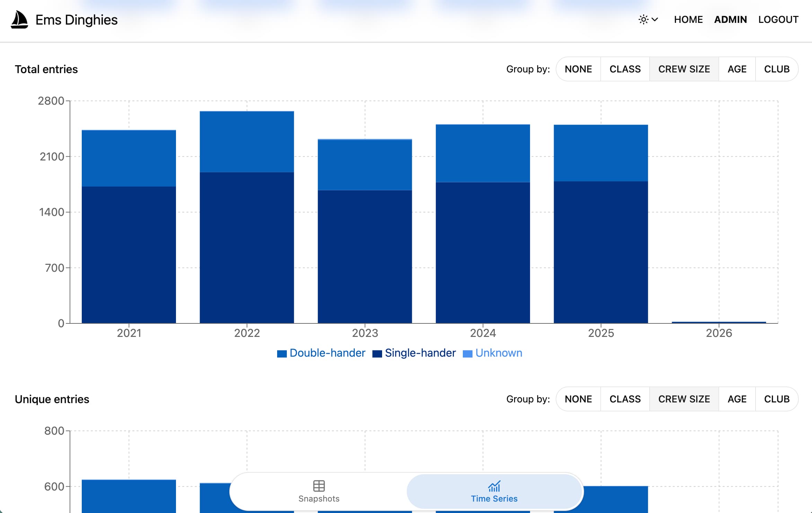The height and width of the screenshot is (513, 812).
Task: Group Total entries by NONE
Action: (x=578, y=69)
